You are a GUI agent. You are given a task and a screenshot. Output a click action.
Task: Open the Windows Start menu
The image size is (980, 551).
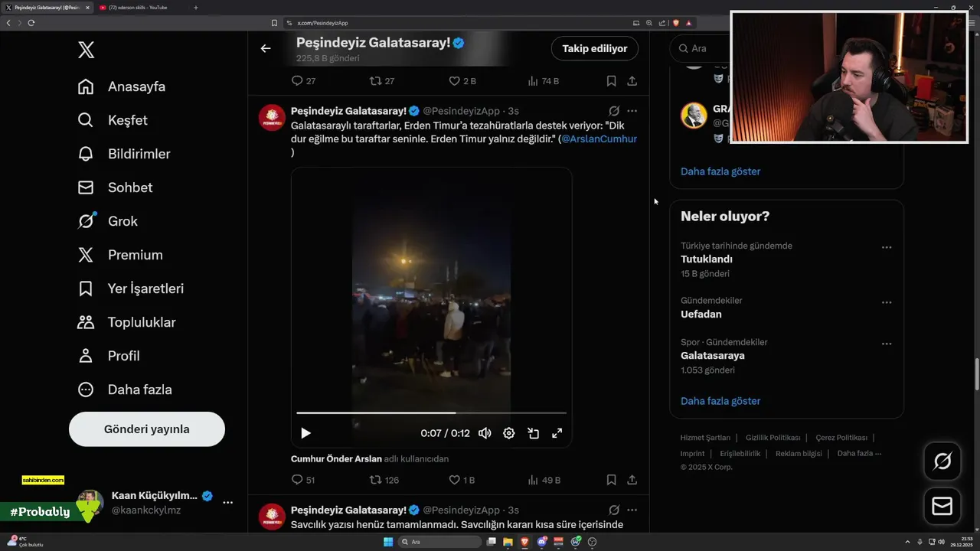pos(388,542)
